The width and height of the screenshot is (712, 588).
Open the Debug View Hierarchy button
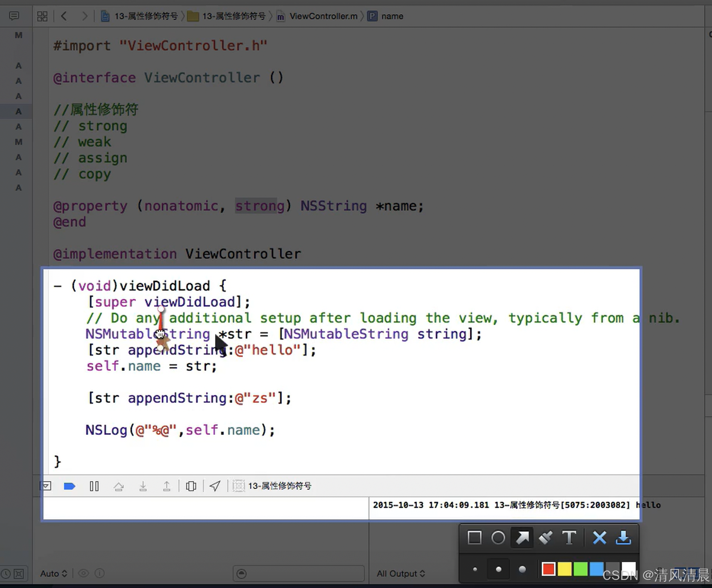tap(191, 486)
